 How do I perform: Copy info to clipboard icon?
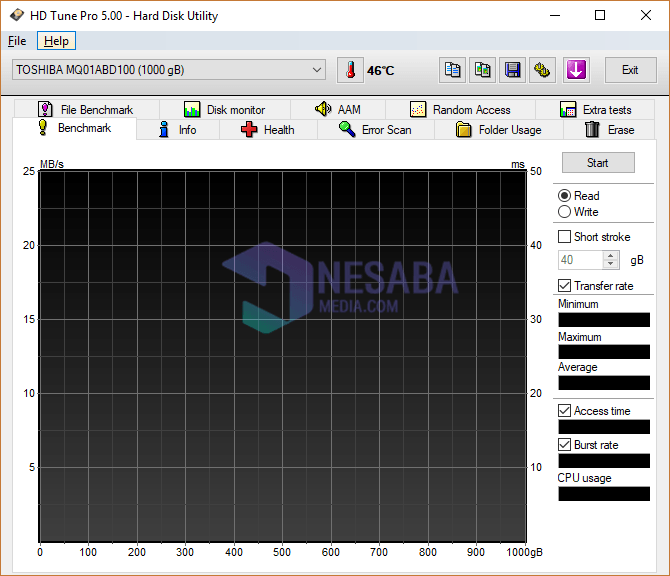click(453, 70)
